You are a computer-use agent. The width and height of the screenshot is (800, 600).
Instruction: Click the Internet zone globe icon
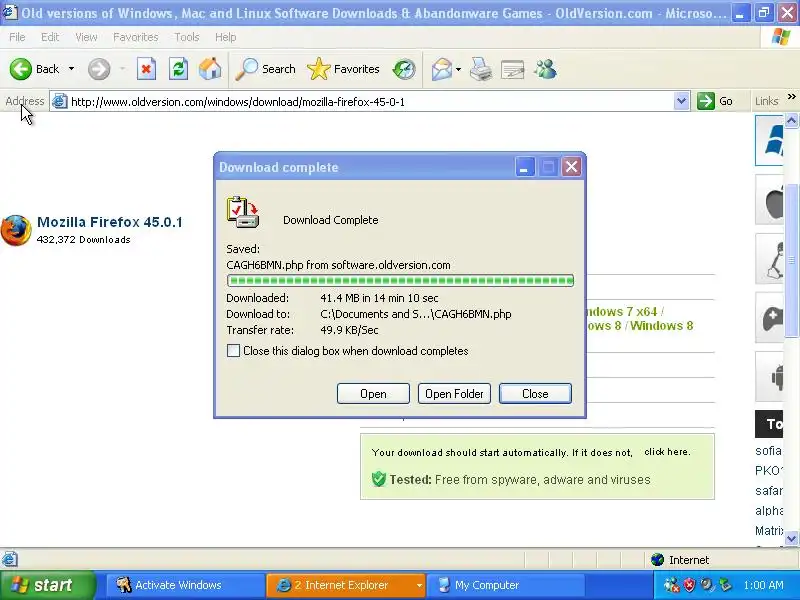tap(658, 560)
